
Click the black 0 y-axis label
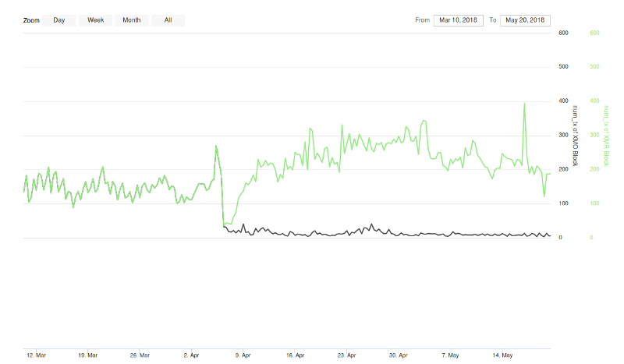pyautogui.click(x=560, y=238)
